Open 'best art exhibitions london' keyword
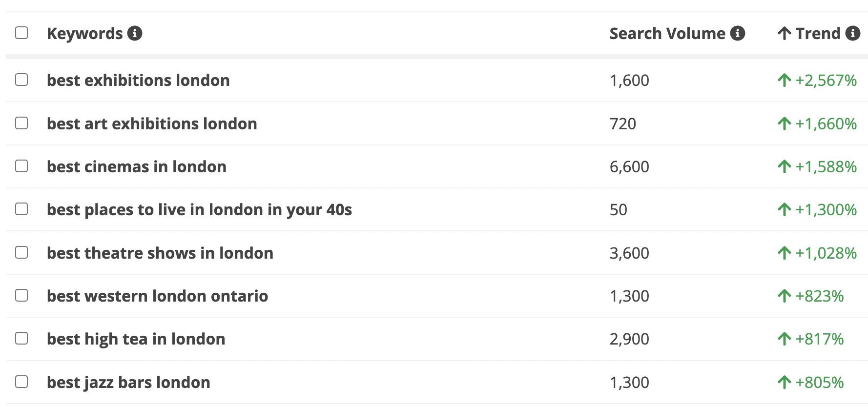868x407 pixels. 152,123
